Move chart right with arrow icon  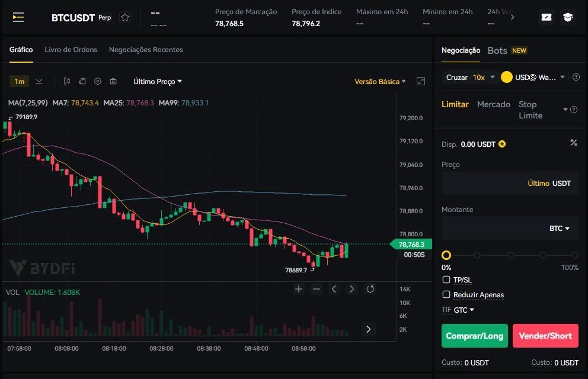pos(351,289)
